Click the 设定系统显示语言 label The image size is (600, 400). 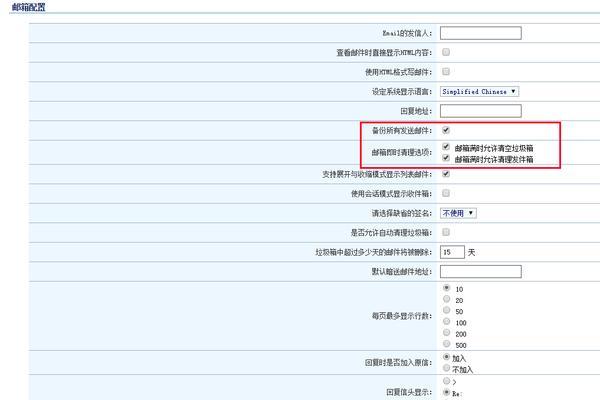(x=402, y=92)
